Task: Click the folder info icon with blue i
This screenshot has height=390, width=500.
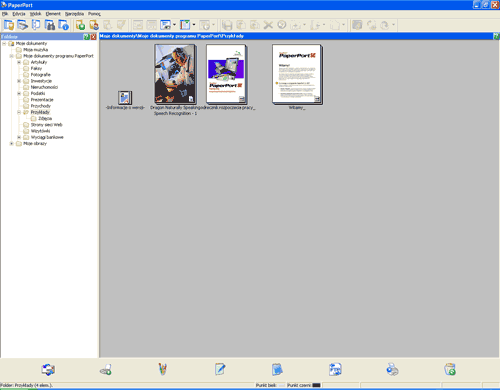Action: click(63, 25)
